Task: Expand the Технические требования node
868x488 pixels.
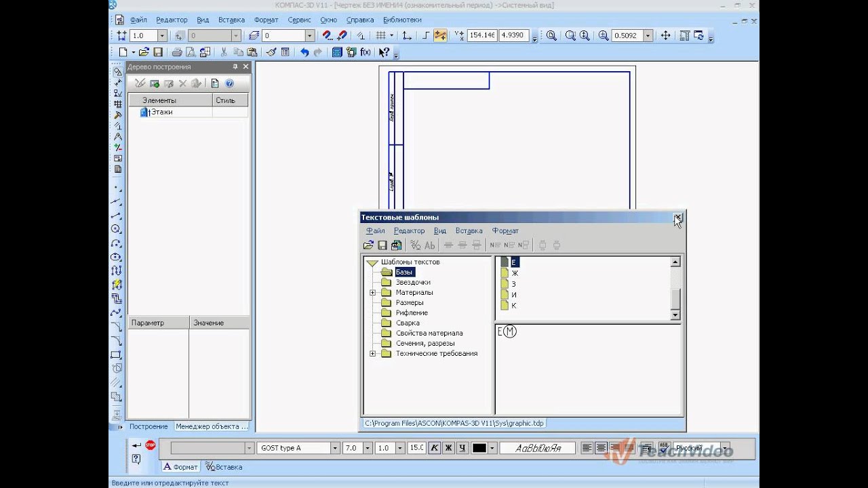Action: (x=372, y=353)
